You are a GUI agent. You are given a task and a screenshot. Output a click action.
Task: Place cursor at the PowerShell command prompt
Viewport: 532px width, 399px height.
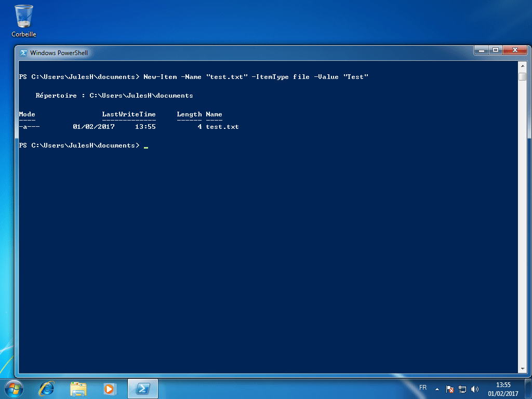click(x=146, y=145)
